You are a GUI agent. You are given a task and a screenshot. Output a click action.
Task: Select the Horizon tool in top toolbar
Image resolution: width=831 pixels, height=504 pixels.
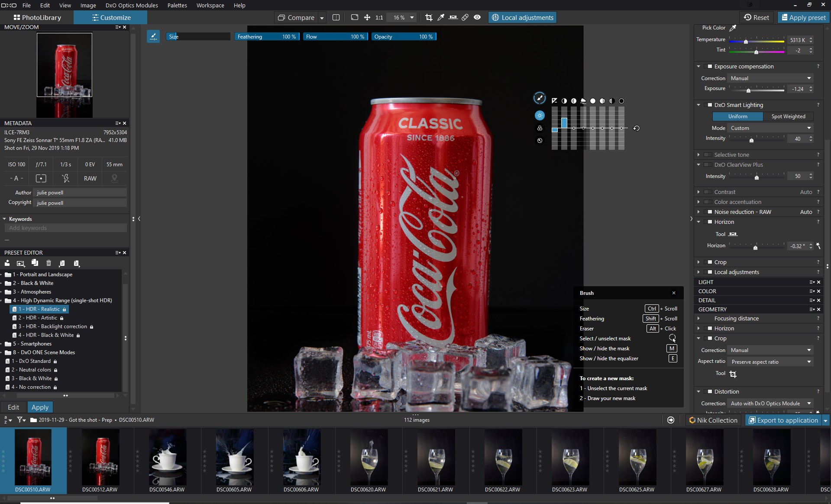point(453,17)
